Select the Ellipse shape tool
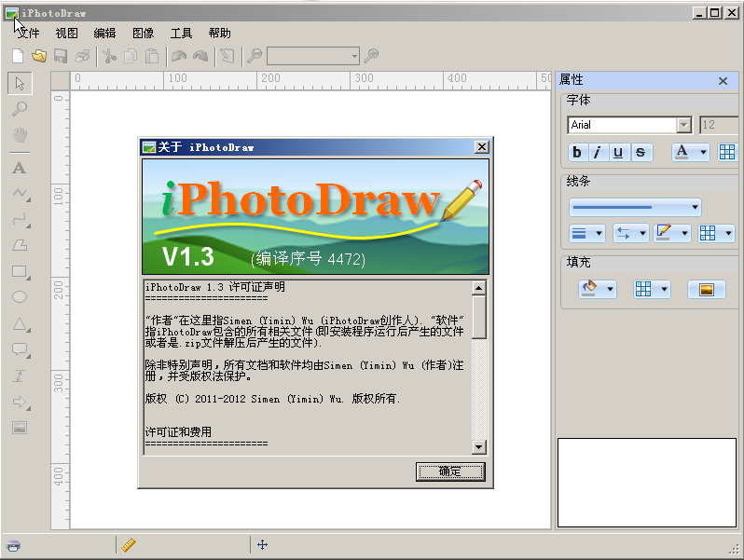The width and height of the screenshot is (744, 560). tap(20, 297)
